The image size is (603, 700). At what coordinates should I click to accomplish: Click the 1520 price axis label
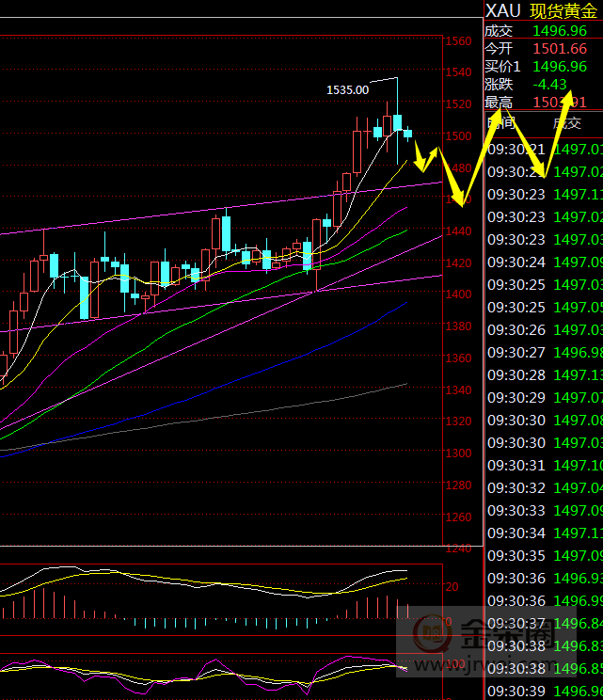[458, 104]
